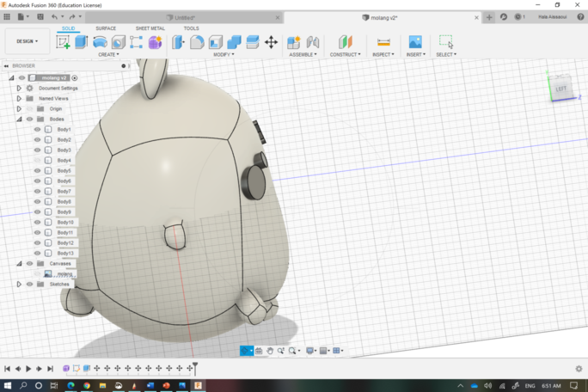588x392 pixels.
Task: Select the Pan hand tool
Action: pyautogui.click(x=270, y=351)
